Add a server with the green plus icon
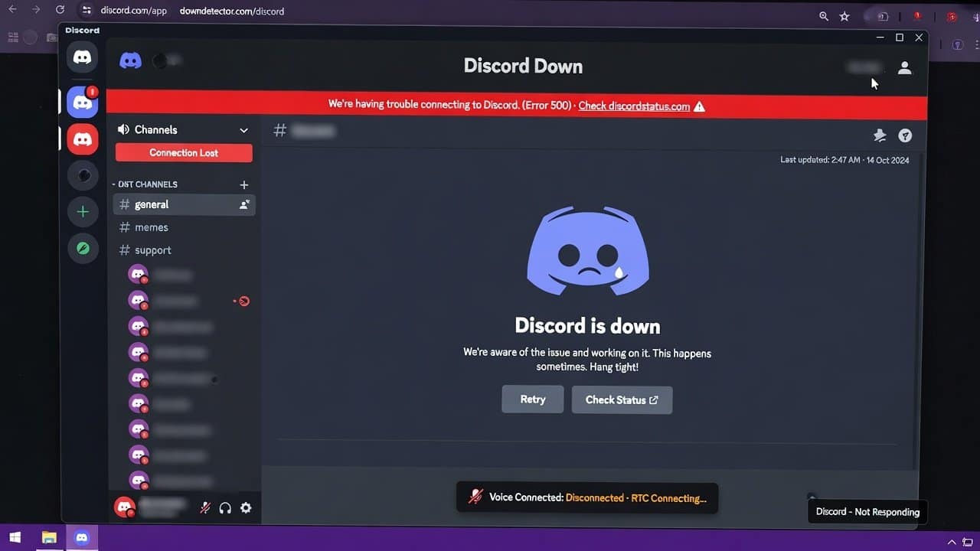980x551 pixels. click(x=83, y=212)
